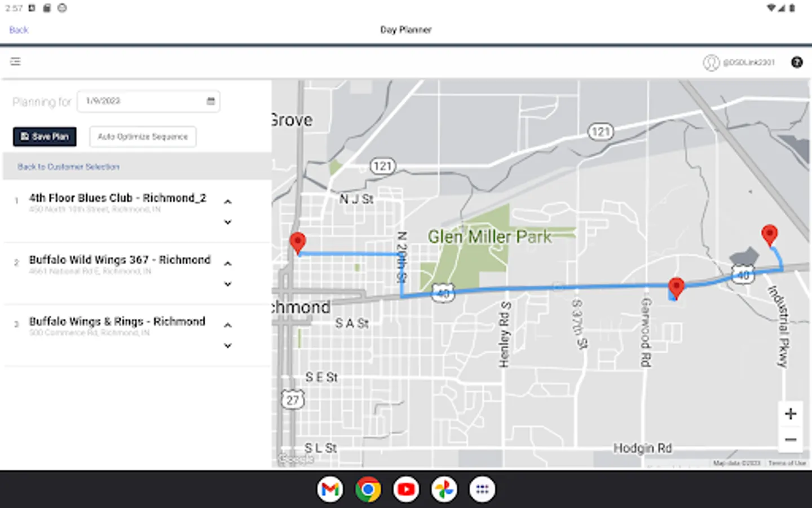Open the user profile avatar icon
This screenshot has height=508, width=812.
pyautogui.click(x=710, y=62)
